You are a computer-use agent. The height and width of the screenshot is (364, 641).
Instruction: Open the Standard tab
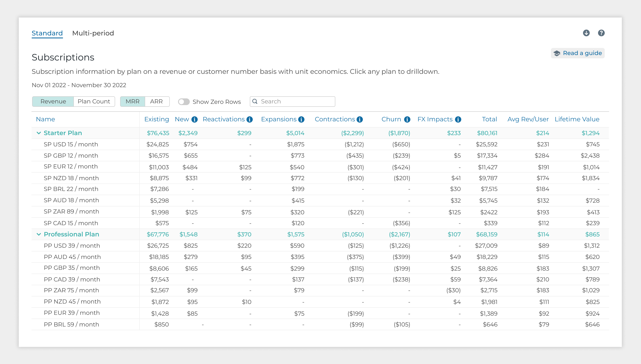pyautogui.click(x=47, y=33)
